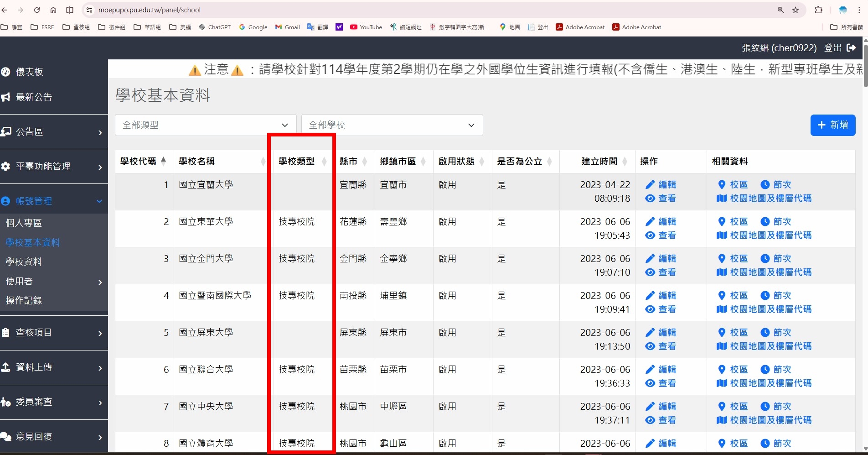Open 校園地圖及樓層代碼 for 國立金門大學
This screenshot has height=455, width=868.
(764, 272)
